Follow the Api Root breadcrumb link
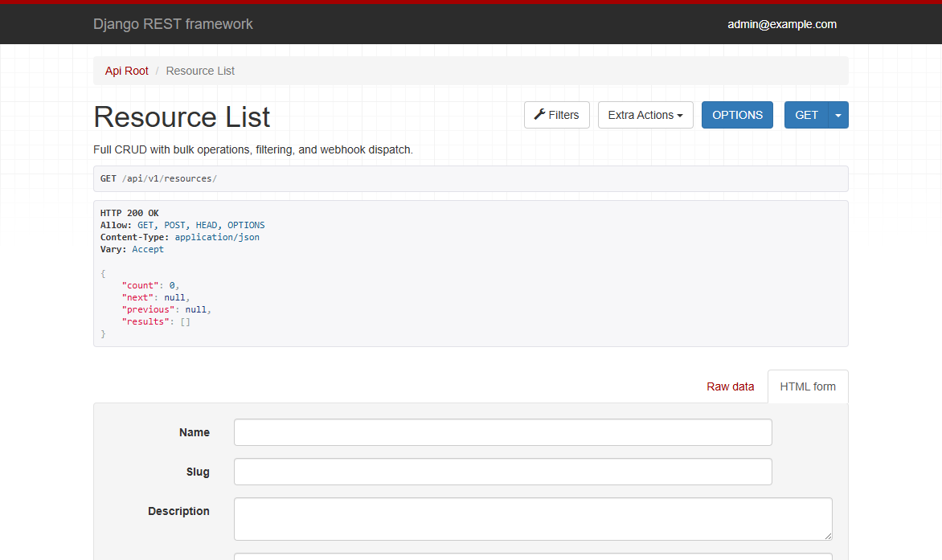 pyautogui.click(x=126, y=71)
